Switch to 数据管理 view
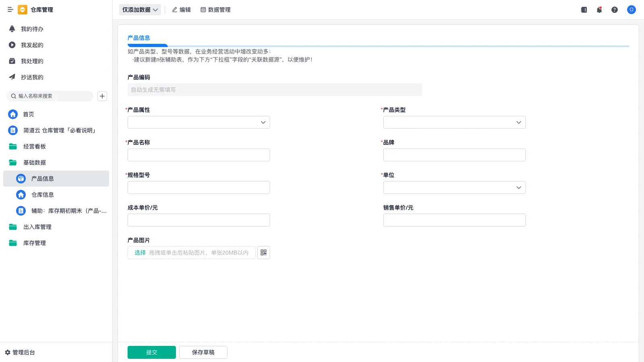 [x=215, y=10]
